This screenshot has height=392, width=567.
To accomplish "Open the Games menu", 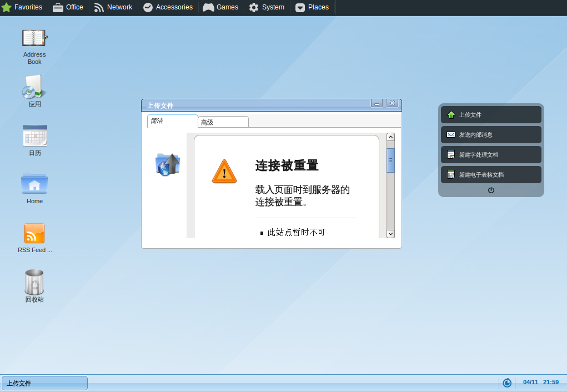I will tap(220, 7).
